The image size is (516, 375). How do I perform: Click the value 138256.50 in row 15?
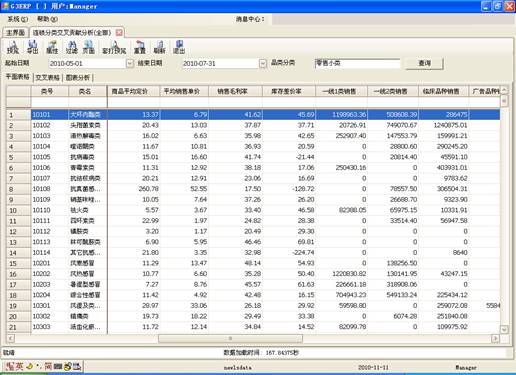click(x=403, y=263)
